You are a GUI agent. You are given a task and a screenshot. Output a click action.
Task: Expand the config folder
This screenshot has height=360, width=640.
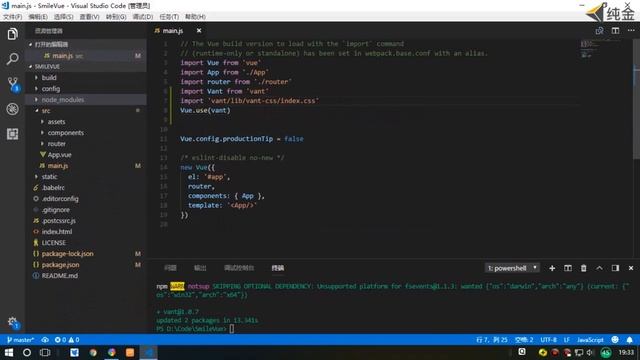[x=51, y=89]
